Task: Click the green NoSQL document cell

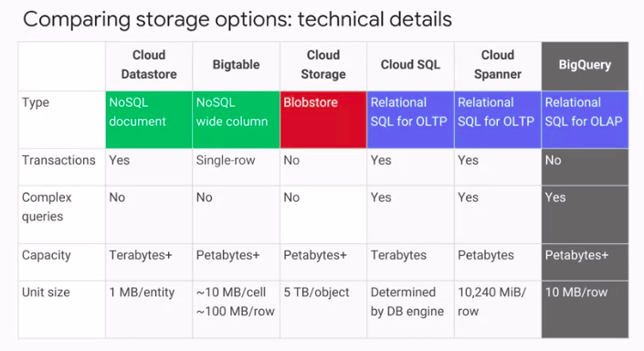Action: (x=149, y=120)
